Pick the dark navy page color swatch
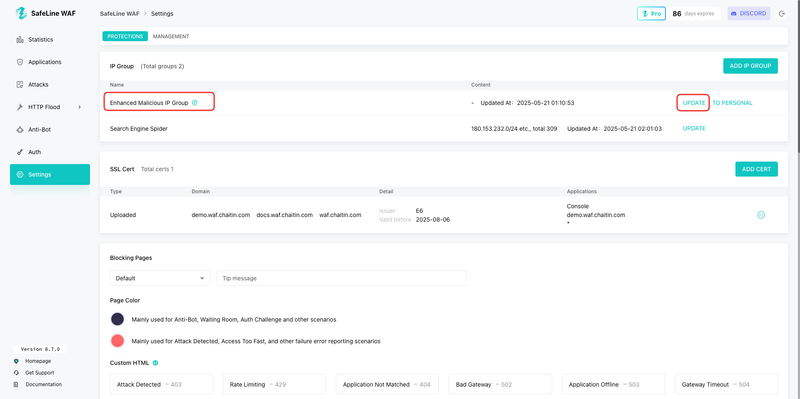Image resolution: width=800 pixels, height=399 pixels. (117, 319)
